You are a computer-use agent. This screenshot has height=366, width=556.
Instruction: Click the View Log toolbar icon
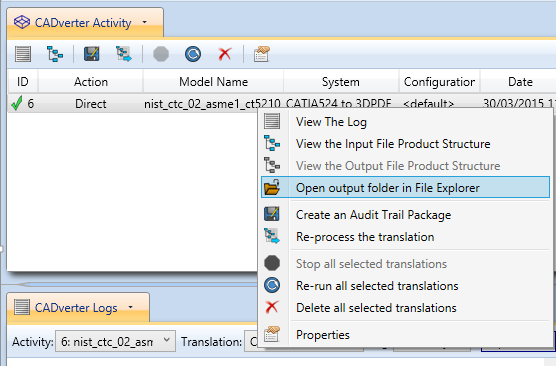(x=23, y=54)
